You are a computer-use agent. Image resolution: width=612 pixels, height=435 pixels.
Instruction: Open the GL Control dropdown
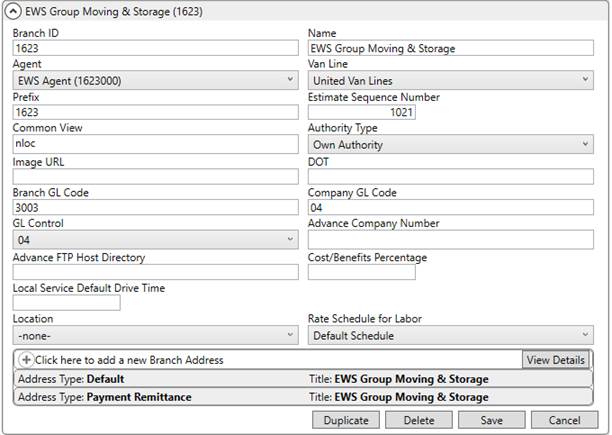tap(155, 240)
